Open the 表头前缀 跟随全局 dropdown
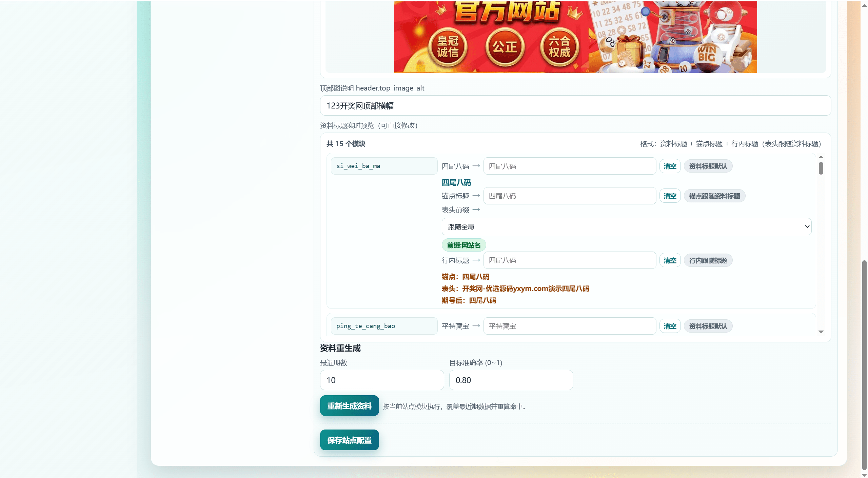Image resolution: width=868 pixels, height=478 pixels. (626, 226)
